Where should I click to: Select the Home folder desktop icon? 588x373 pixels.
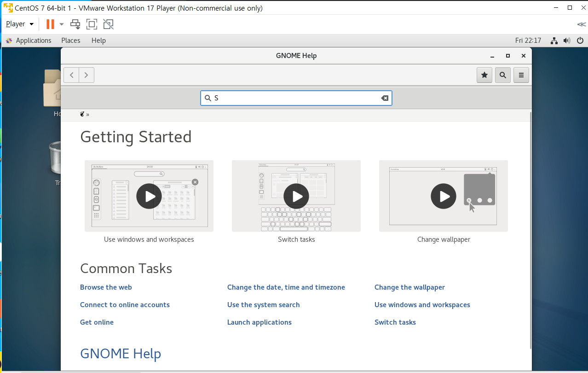click(x=52, y=87)
